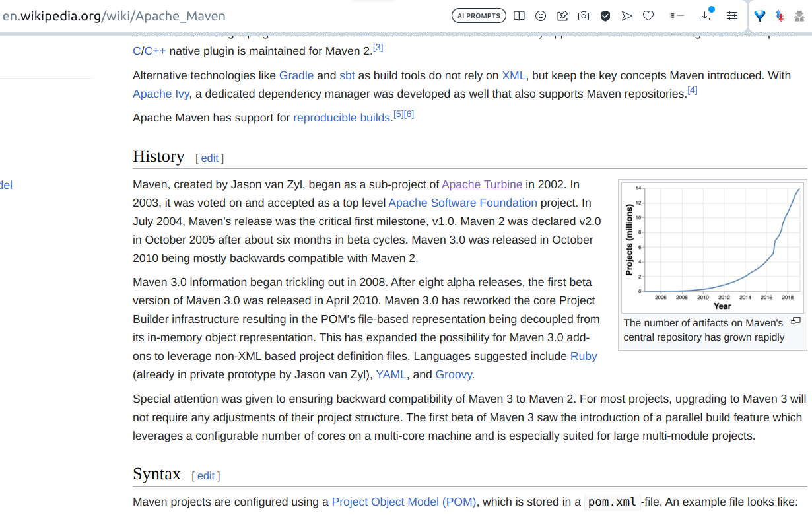Open the XML article link

click(514, 75)
